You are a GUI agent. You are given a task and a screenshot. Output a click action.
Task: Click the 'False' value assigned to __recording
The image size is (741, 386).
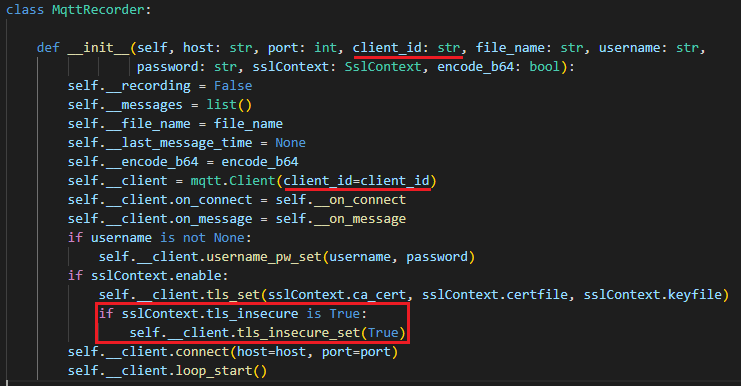pyautogui.click(x=233, y=86)
